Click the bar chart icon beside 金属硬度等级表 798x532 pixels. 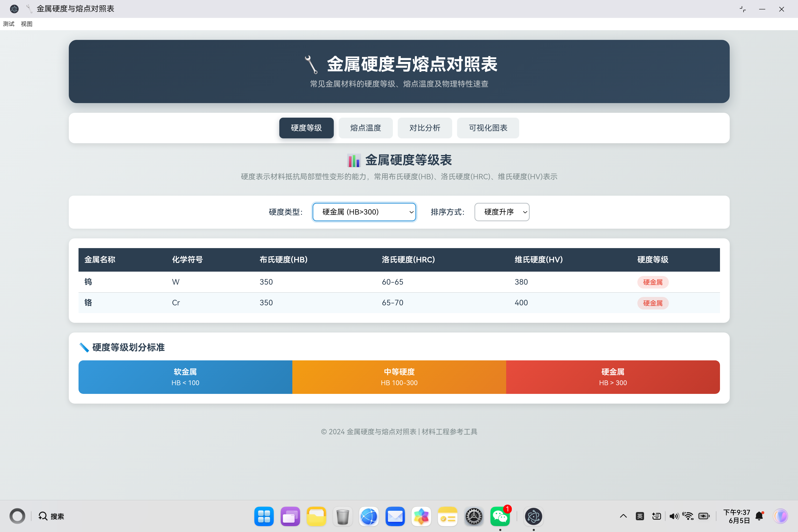[353, 160]
